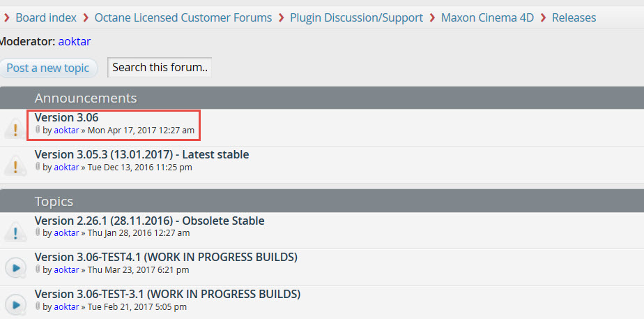Open Version 3.06-TEST4.1 work in progress topic
The width and height of the screenshot is (644, 319).
(166, 257)
